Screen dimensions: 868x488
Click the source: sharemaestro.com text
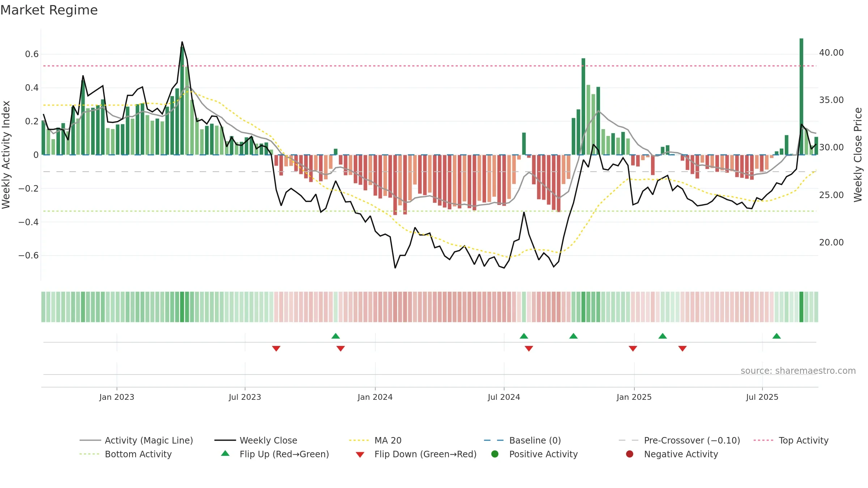(798, 371)
